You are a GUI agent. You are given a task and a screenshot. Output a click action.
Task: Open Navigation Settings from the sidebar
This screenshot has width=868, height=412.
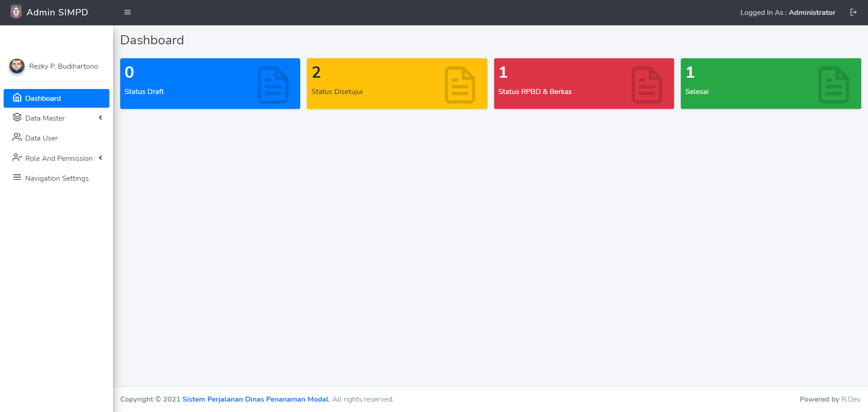pyautogui.click(x=57, y=178)
